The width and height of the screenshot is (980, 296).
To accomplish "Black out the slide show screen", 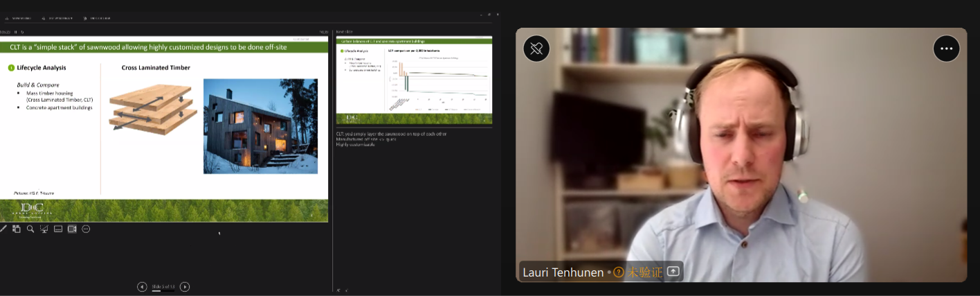I will point(44,229).
